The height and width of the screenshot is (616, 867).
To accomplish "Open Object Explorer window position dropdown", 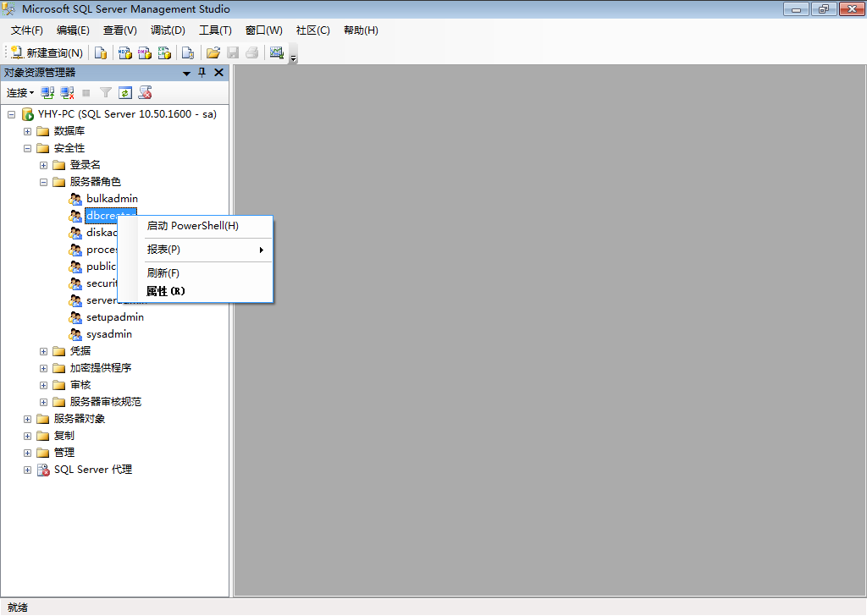I will pyautogui.click(x=187, y=73).
